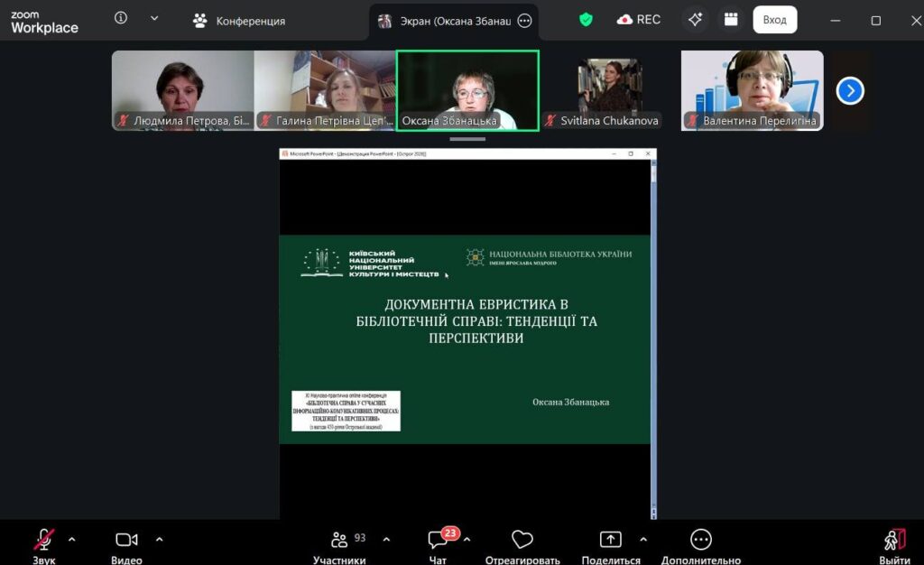Open the AI Companion sparkle icon

click(696, 20)
